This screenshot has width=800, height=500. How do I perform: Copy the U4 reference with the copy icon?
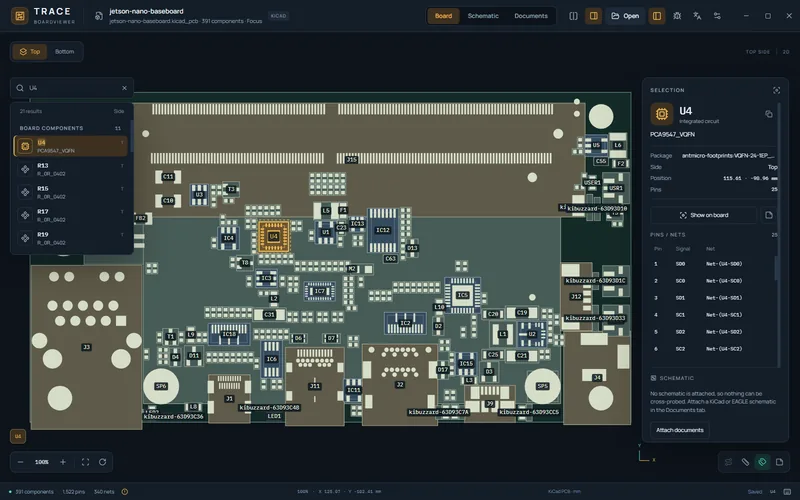tap(769, 114)
